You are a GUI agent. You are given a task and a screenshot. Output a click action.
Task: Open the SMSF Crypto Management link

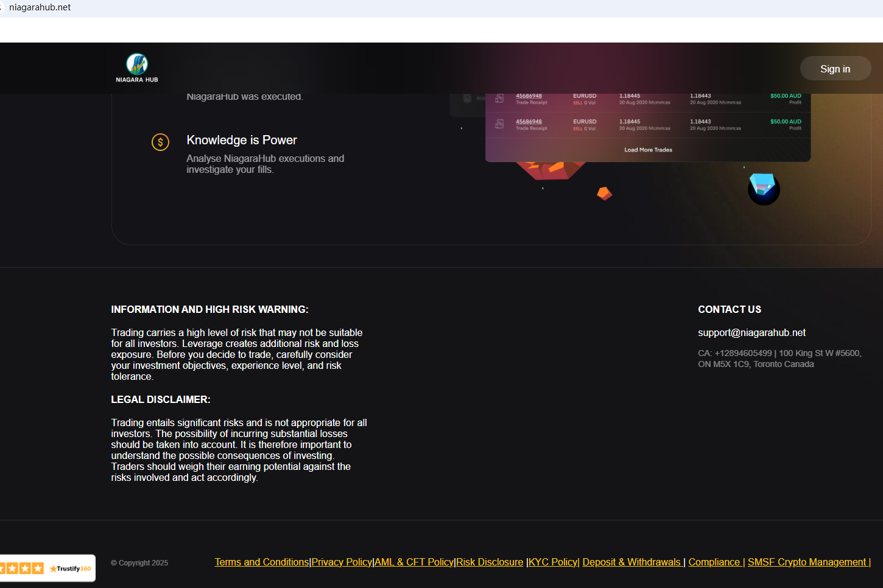(807, 562)
